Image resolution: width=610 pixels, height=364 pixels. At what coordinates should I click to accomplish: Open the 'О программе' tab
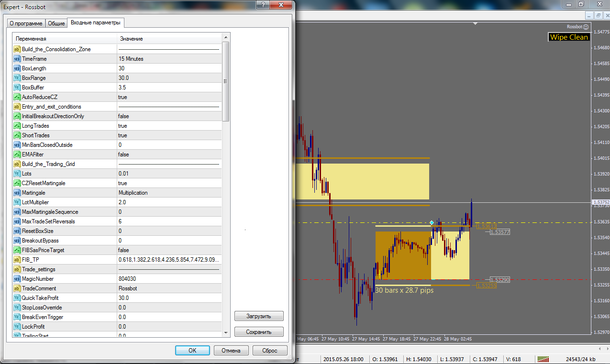pos(26,23)
